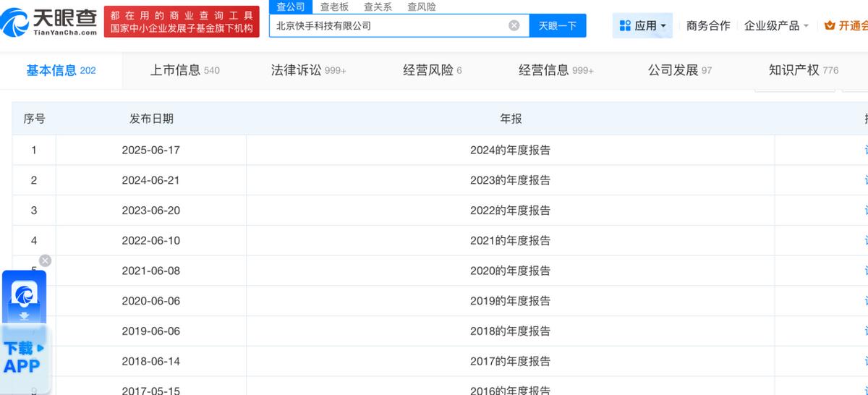The height and width of the screenshot is (395, 868).
Task: Click the date 2019-06-06
Action: pyautogui.click(x=151, y=331)
